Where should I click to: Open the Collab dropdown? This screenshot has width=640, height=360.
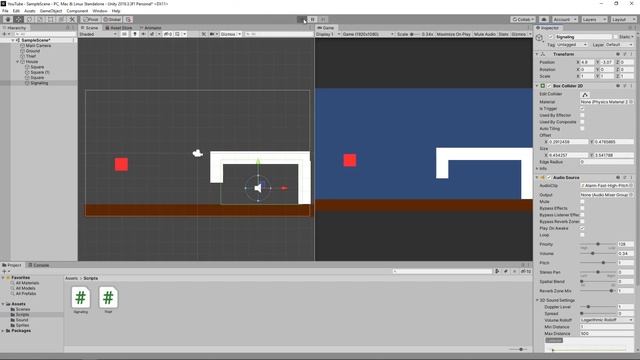click(x=523, y=19)
